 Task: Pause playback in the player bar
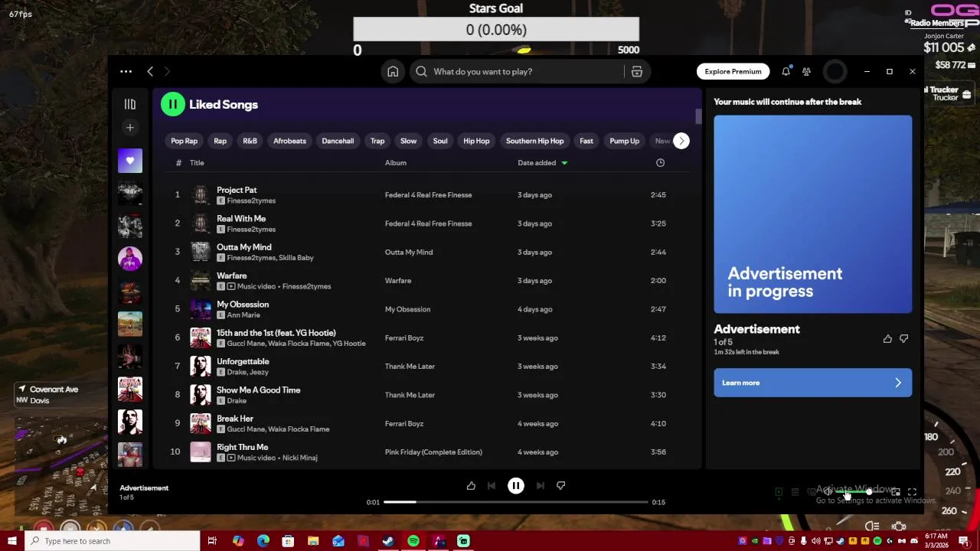pyautogui.click(x=516, y=485)
